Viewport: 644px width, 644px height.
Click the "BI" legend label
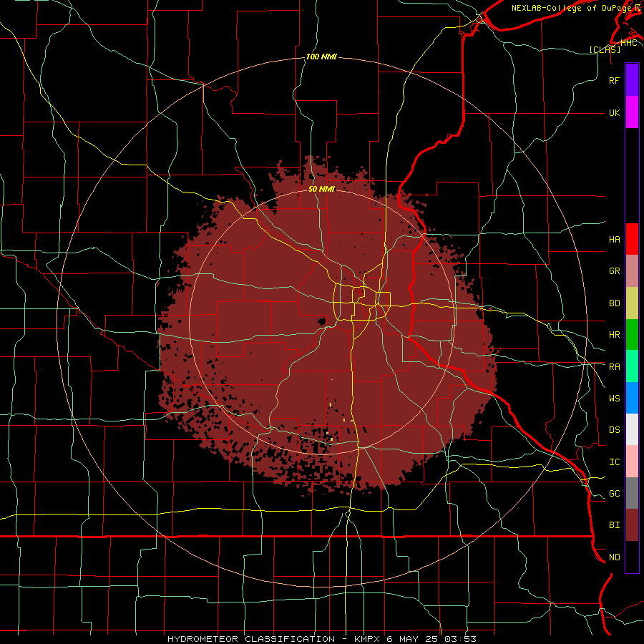614,525
